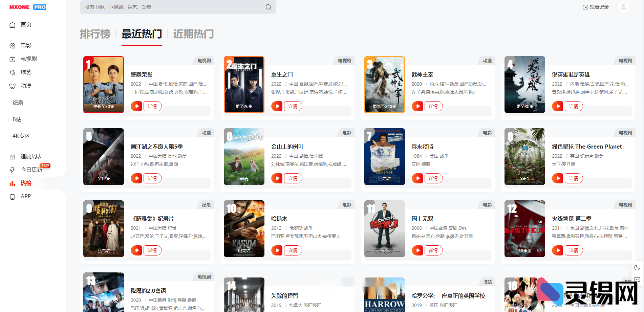Open 观看记录 viewing history
644x312 pixels.
click(595, 7)
